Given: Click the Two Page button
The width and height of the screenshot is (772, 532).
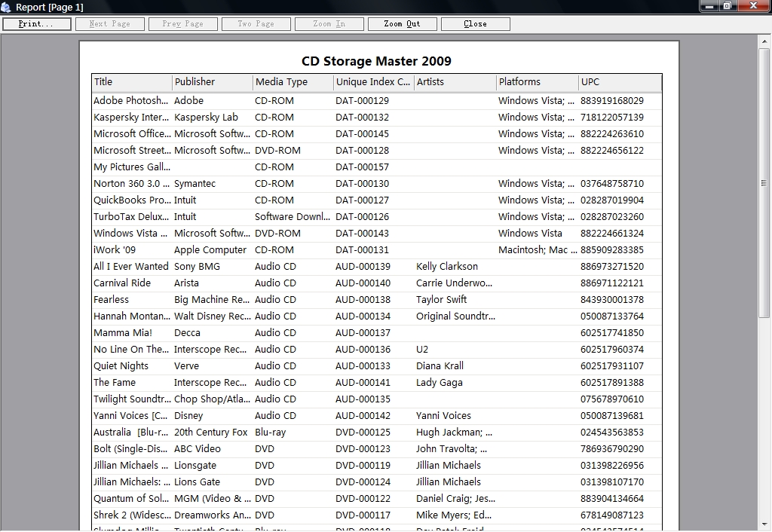Looking at the screenshot, I should point(256,24).
